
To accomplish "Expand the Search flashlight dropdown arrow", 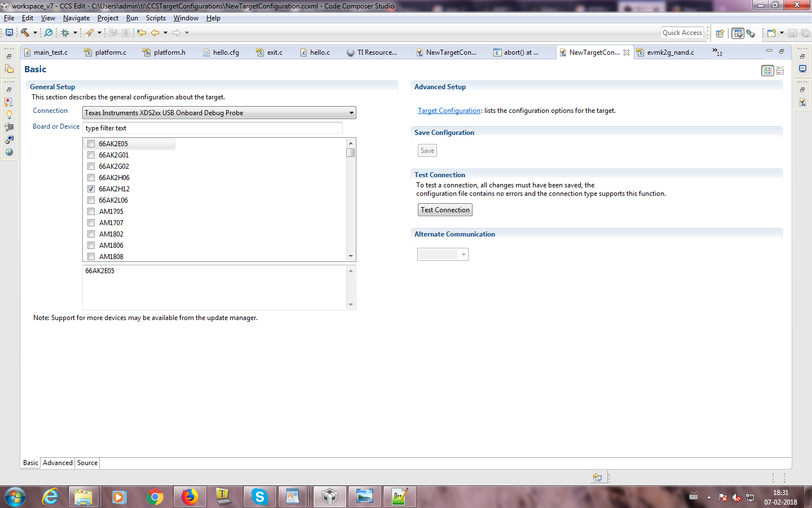I will (99, 33).
